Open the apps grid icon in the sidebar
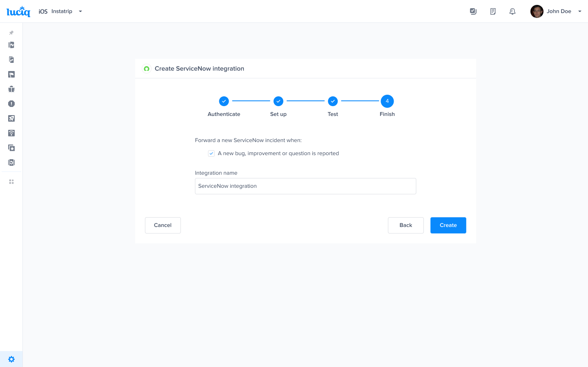The image size is (588, 367). click(11, 181)
